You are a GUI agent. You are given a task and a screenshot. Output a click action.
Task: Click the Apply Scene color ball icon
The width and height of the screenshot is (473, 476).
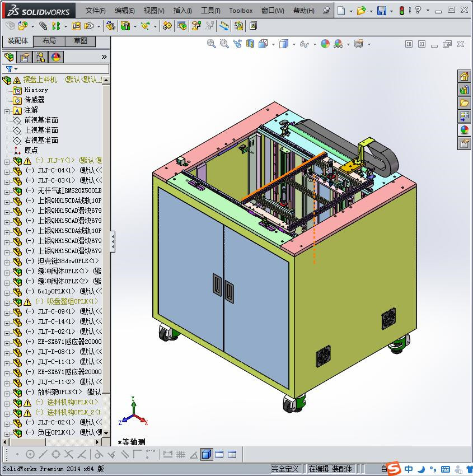[338, 44]
